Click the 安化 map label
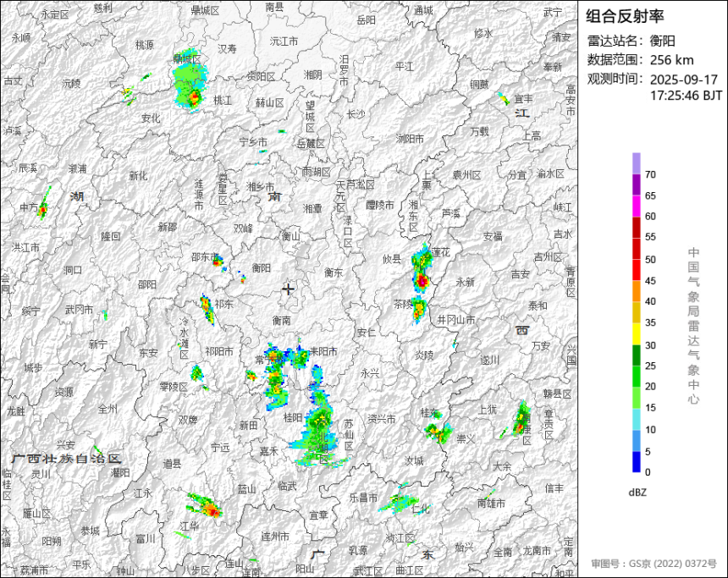Image resolution: width=728 pixels, height=578 pixels. (151, 118)
